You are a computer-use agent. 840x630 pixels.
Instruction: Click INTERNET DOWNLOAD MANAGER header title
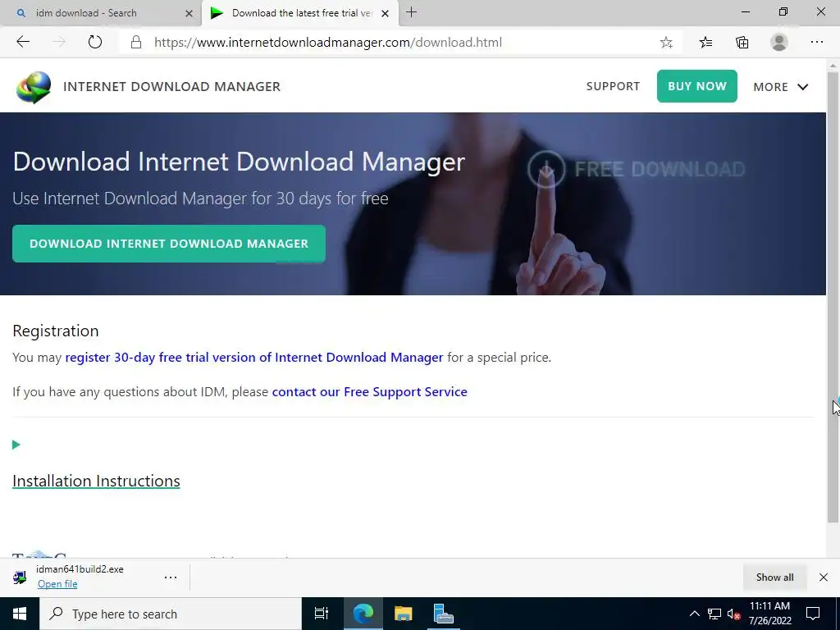coord(172,87)
